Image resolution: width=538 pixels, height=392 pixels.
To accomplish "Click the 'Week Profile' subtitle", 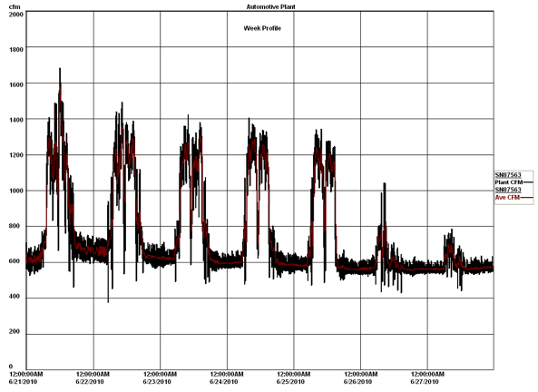I will coord(262,28).
